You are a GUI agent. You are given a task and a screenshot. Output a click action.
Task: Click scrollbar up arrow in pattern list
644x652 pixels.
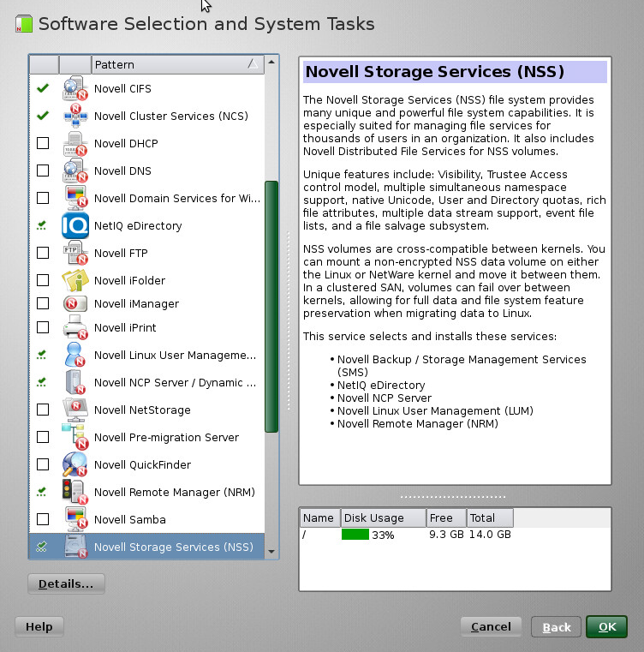point(271,62)
